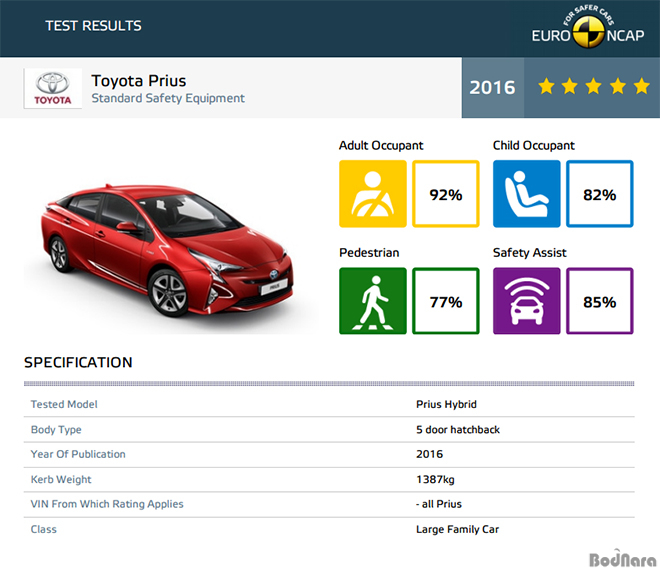Click the '- all Prius' value
Image resolution: width=660 pixels, height=570 pixels.
[439, 504]
